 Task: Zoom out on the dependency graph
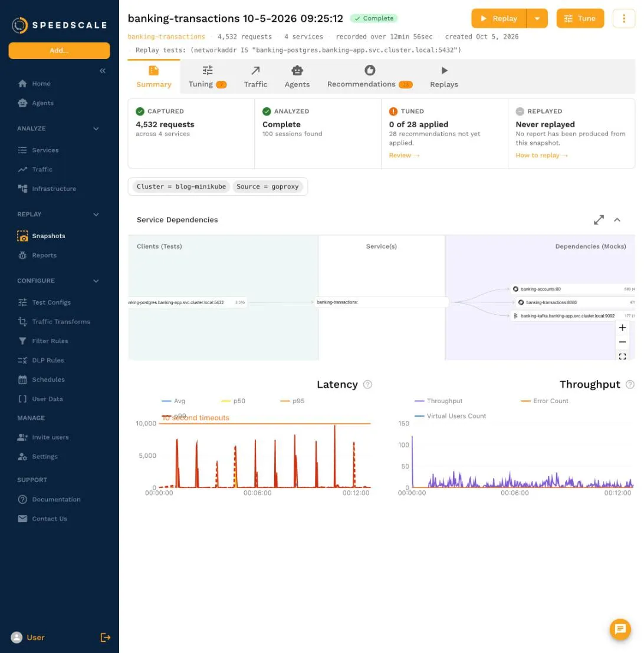pyautogui.click(x=622, y=342)
